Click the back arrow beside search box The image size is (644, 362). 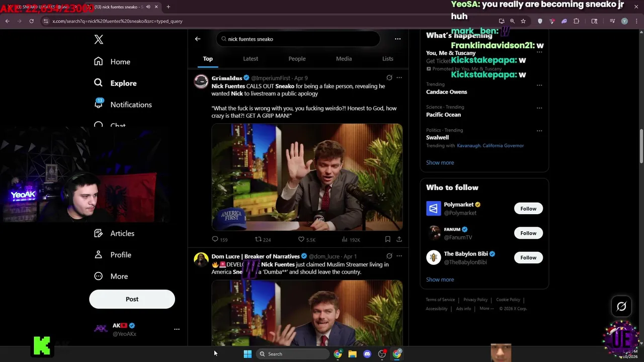(198, 39)
